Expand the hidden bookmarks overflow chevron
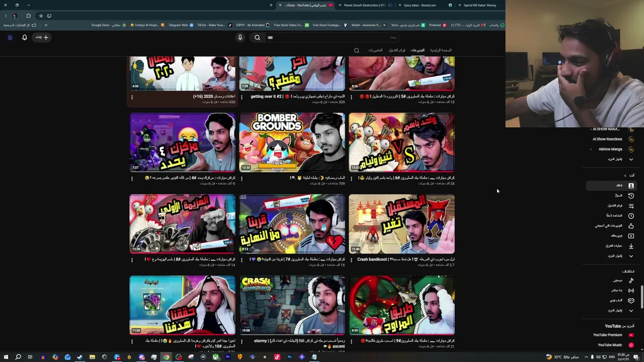This screenshot has width=644, height=362. click(46, 25)
